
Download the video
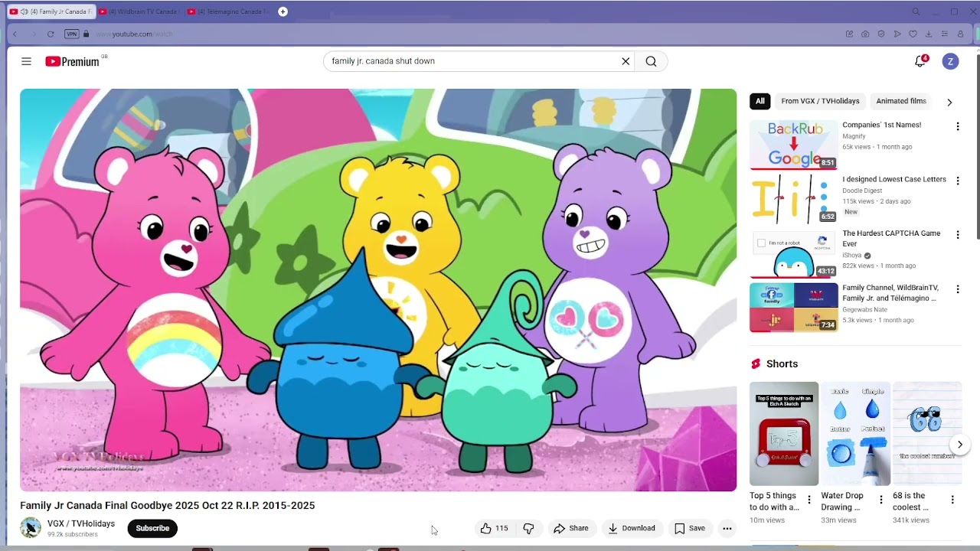click(x=632, y=528)
